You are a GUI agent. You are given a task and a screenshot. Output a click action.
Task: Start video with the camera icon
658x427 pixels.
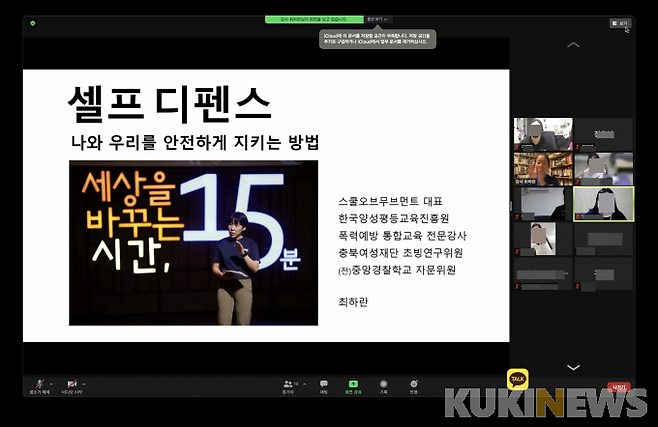[72, 384]
